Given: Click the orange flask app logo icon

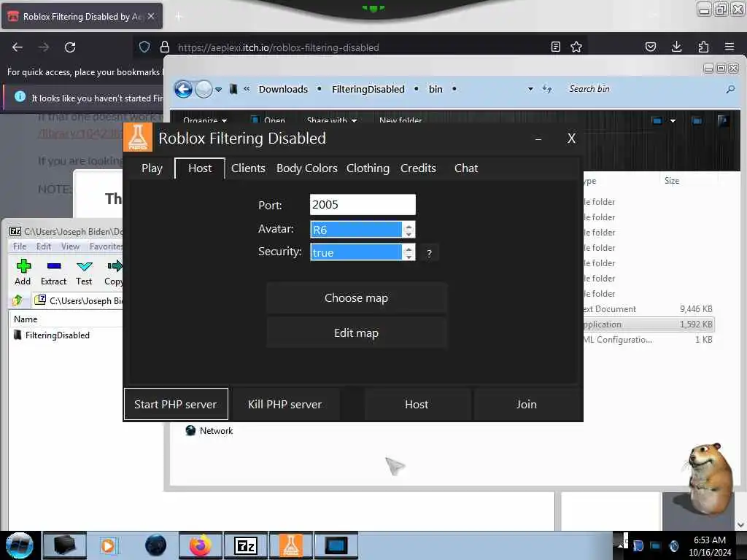Looking at the screenshot, I should pyautogui.click(x=138, y=137).
